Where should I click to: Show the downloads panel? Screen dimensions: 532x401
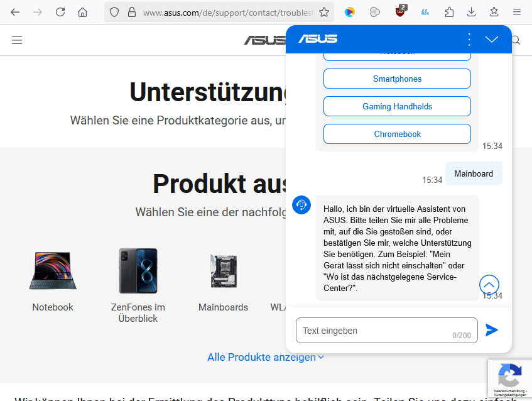click(x=471, y=13)
